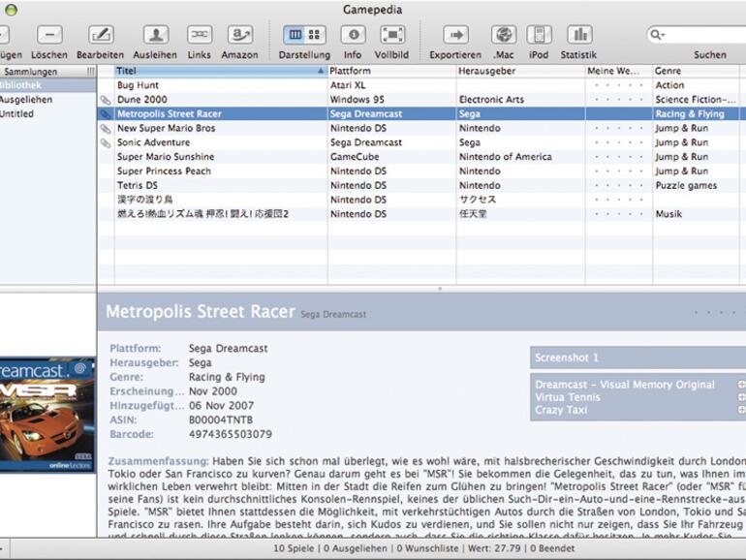
Task: Set rating dots for Bug Hunt
Action: pos(618,85)
